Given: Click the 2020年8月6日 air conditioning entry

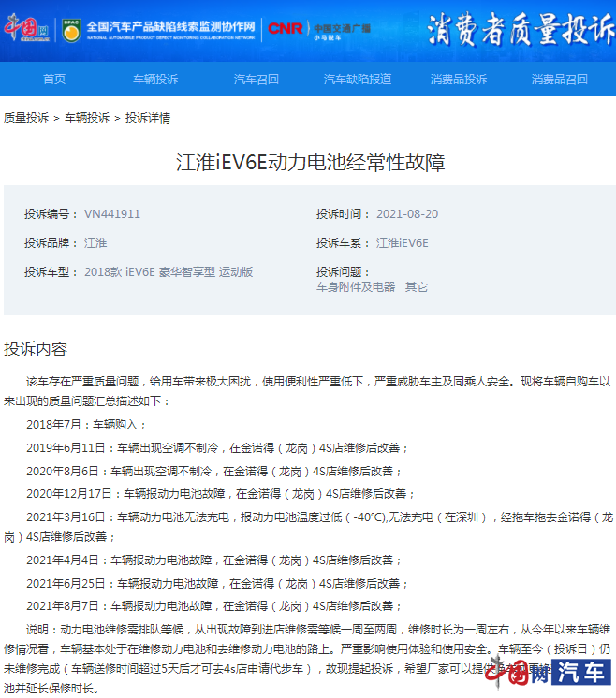Looking at the screenshot, I should pos(214,471).
